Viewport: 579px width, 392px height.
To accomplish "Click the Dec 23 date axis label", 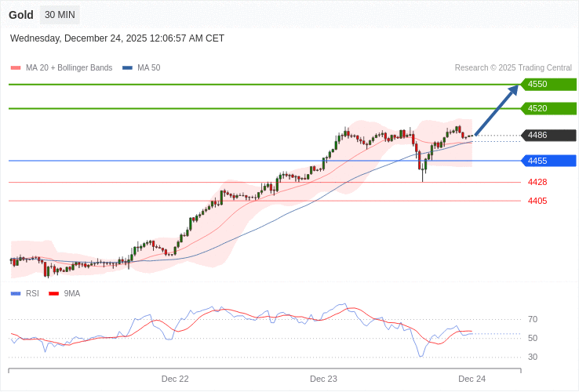I will pos(323,379).
